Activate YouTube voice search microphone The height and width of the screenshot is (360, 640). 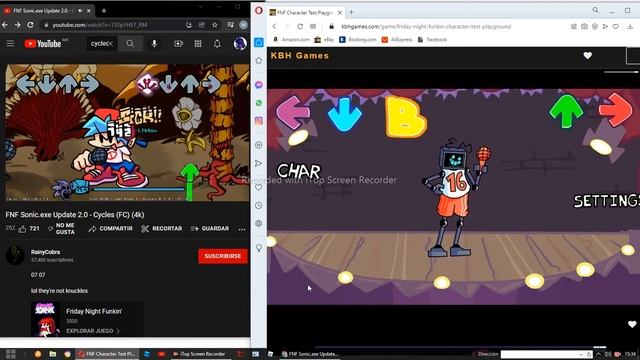point(154,44)
